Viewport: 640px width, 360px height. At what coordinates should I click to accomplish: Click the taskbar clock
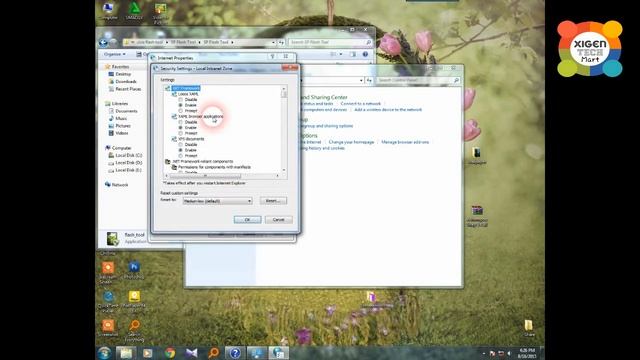tap(527, 353)
